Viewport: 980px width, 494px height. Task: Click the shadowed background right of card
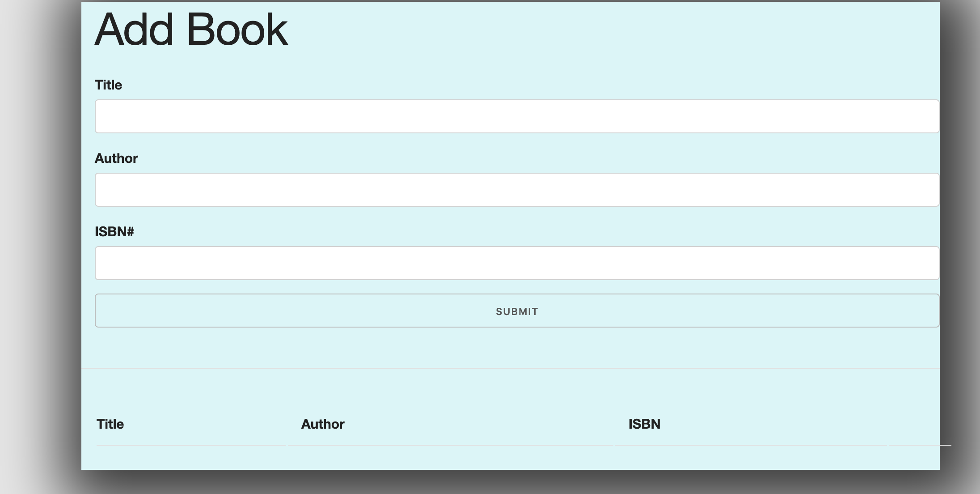tap(961, 246)
